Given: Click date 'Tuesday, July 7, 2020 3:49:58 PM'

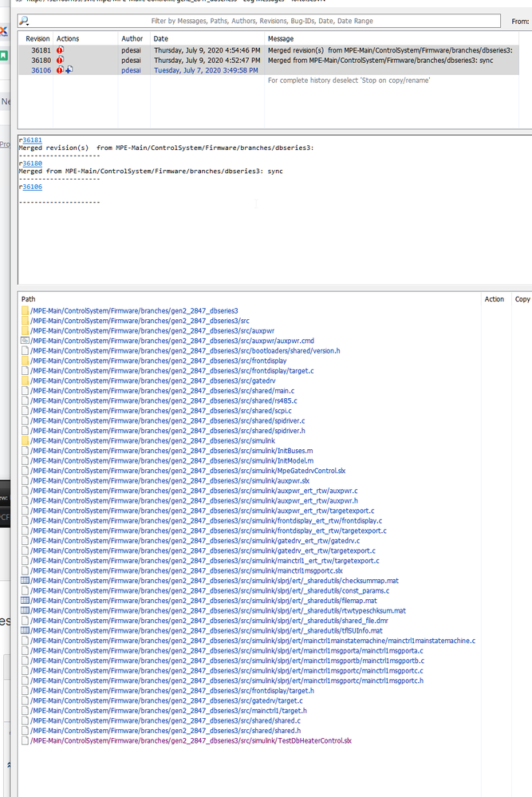Looking at the screenshot, I should (x=206, y=70).
